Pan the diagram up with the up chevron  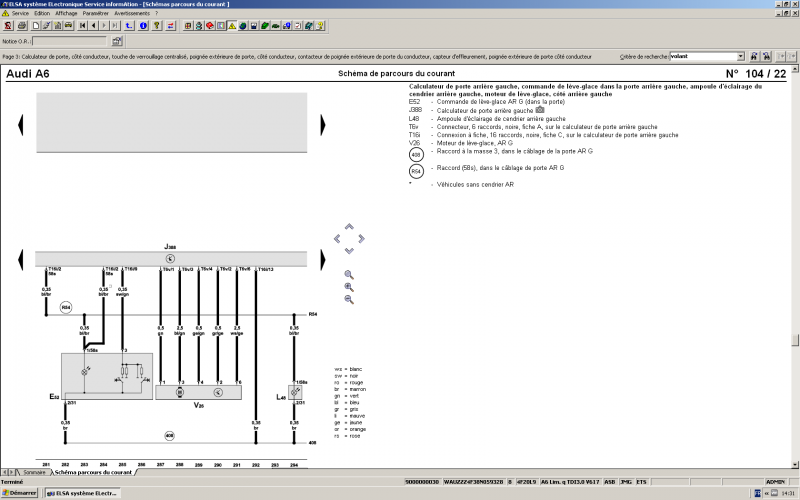pyautogui.click(x=349, y=227)
